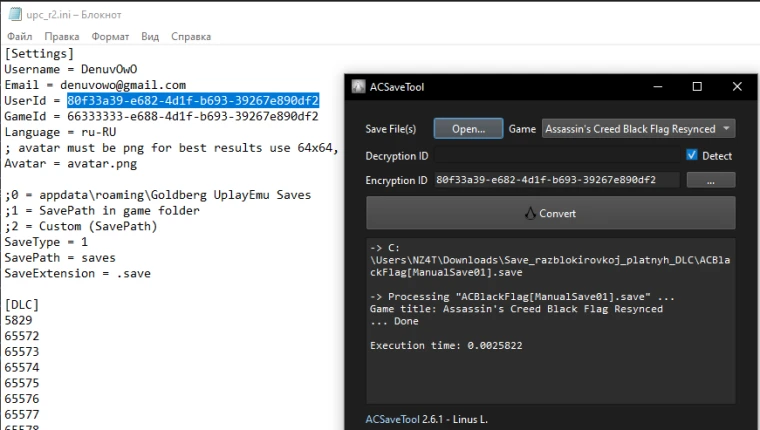The width and height of the screenshot is (760, 430).
Task: Click the dropdown arrow beside Black Flag Resynced
Action: pyautogui.click(x=726, y=128)
